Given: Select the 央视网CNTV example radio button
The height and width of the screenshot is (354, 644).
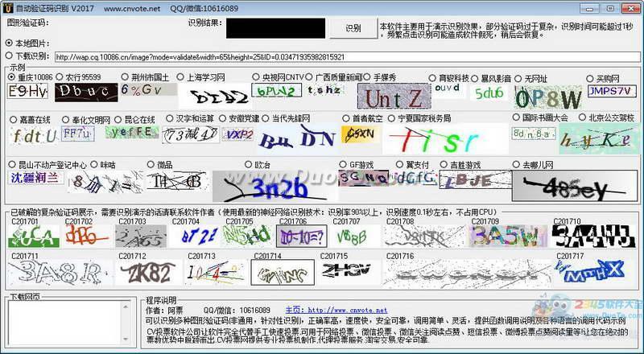Looking at the screenshot, I should (x=256, y=77).
